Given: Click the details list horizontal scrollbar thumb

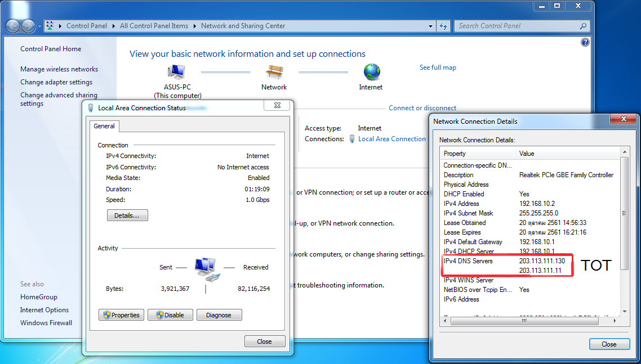Looking at the screenshot, I should tap(524, 321).
